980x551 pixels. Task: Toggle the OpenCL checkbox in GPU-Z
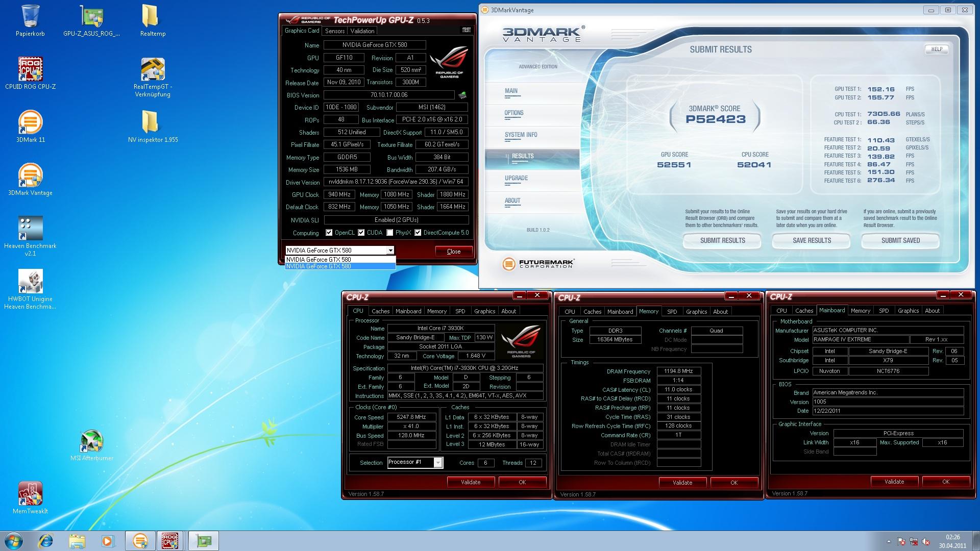[x=329, y=233]
